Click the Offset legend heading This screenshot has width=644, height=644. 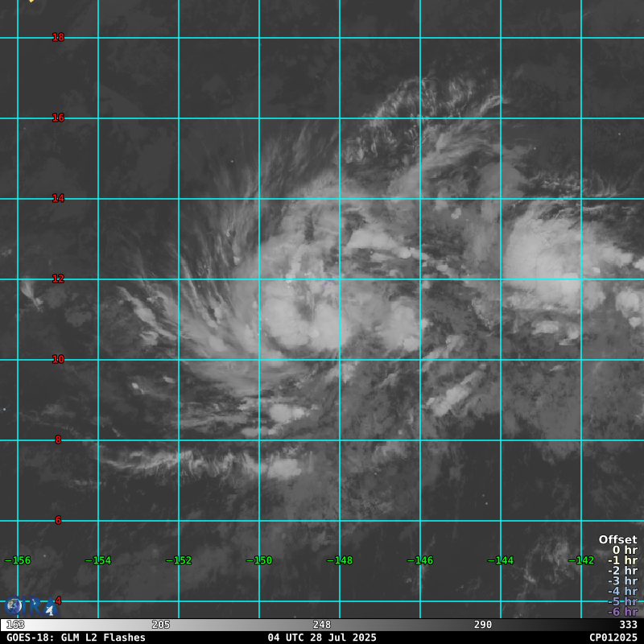(617, 540)
